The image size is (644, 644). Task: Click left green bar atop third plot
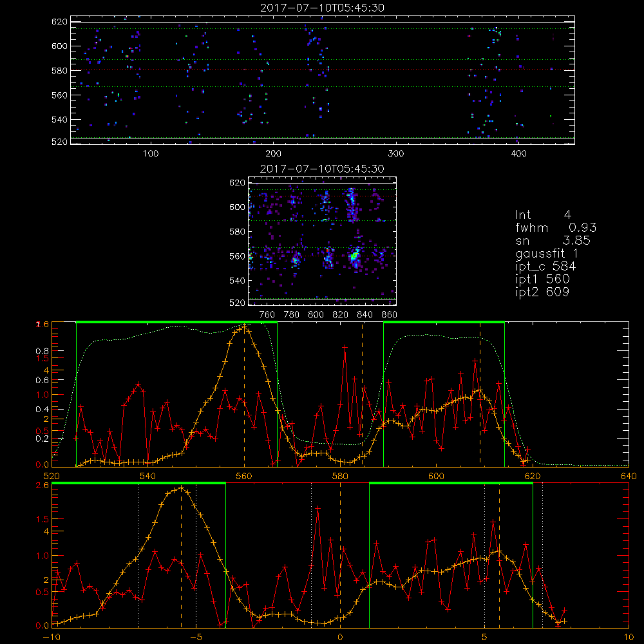[176, 322]
